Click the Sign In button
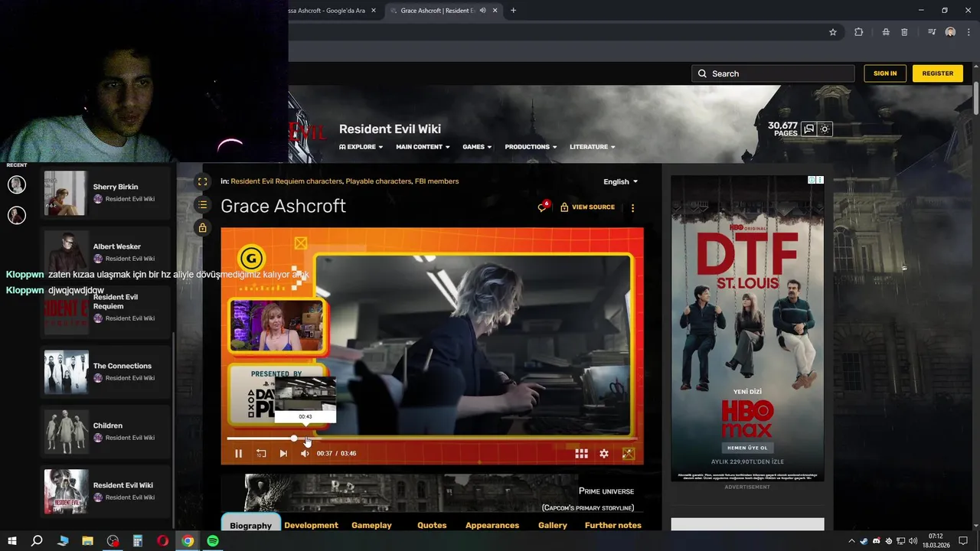Viewport: 980px width, 551px height. pyautogui.click(x=885, y=73)
